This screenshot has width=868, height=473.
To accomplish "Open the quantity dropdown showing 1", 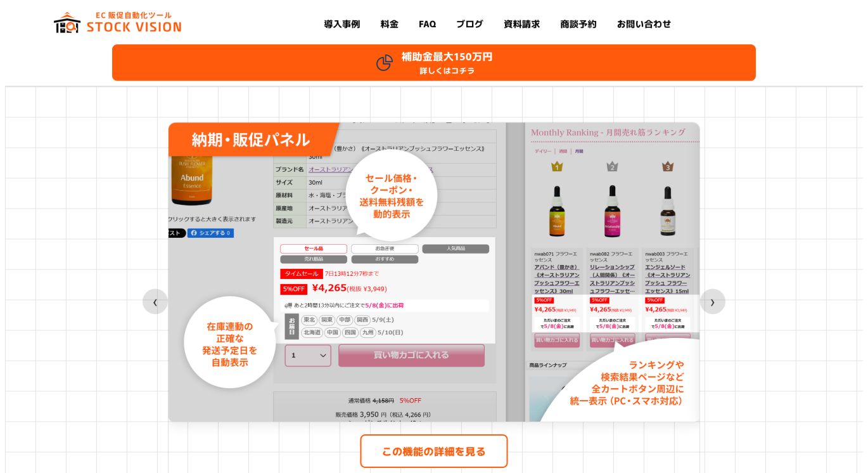I will (x=308, y=355).
